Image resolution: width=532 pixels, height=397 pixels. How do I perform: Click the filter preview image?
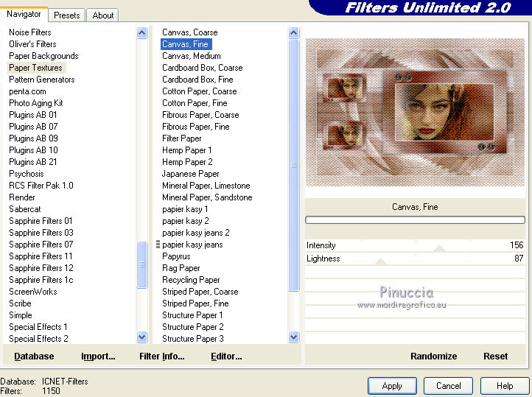[415, 112]
